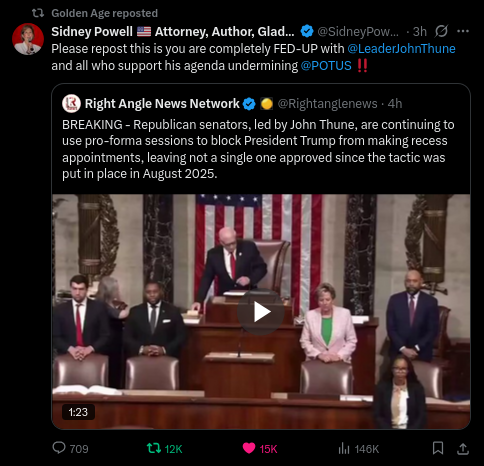Open quoted post text about pro-forma sessions

(x=258, y=149)
